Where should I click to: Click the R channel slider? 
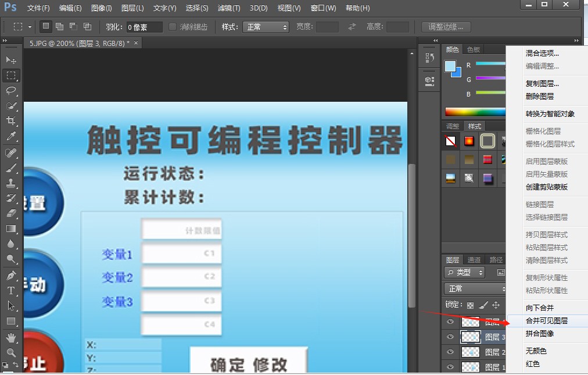490,63
